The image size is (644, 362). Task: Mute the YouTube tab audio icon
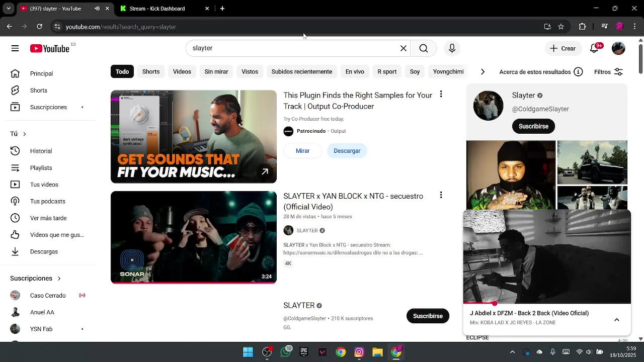tap(97, 9)
